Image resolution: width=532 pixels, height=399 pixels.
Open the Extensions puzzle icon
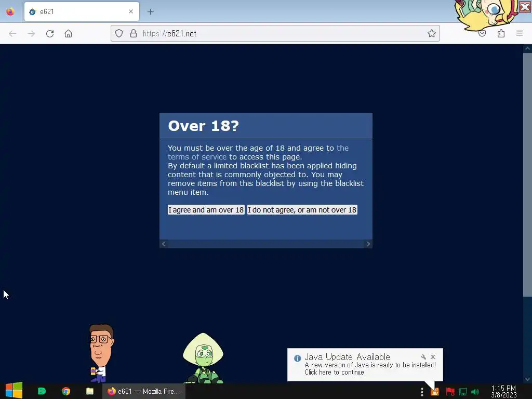(x=501, y=33)
